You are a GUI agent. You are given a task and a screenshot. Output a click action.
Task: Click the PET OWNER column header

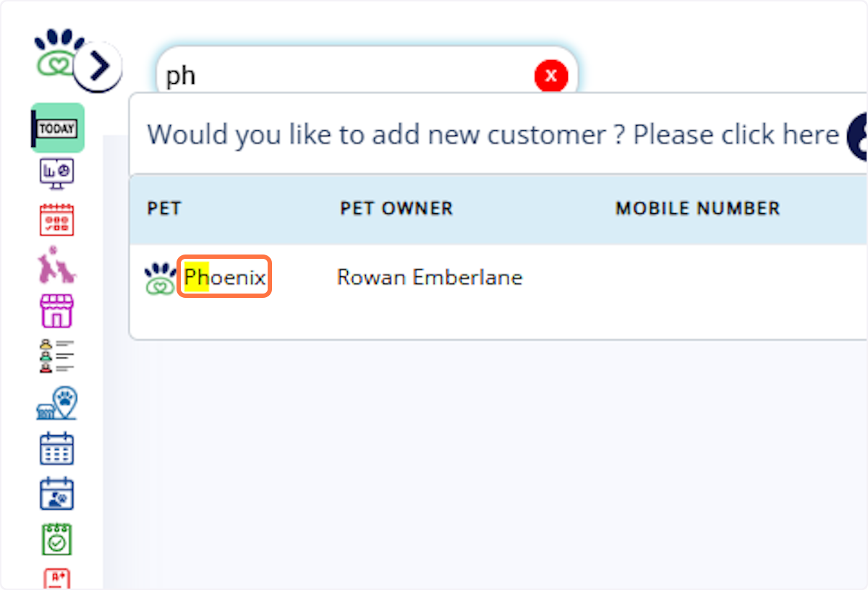(396, 208)
